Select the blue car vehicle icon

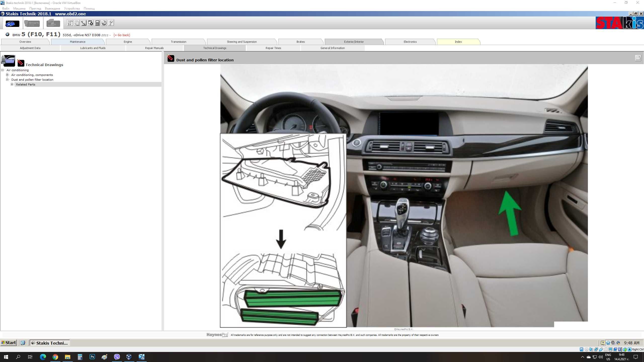pyautogui.click(x=12, y=24)
